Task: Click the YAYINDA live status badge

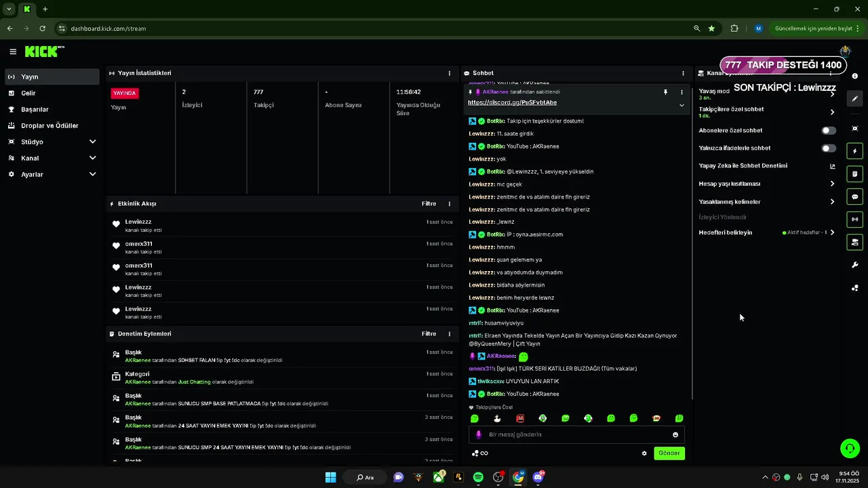Action: (x=125, y=93)
